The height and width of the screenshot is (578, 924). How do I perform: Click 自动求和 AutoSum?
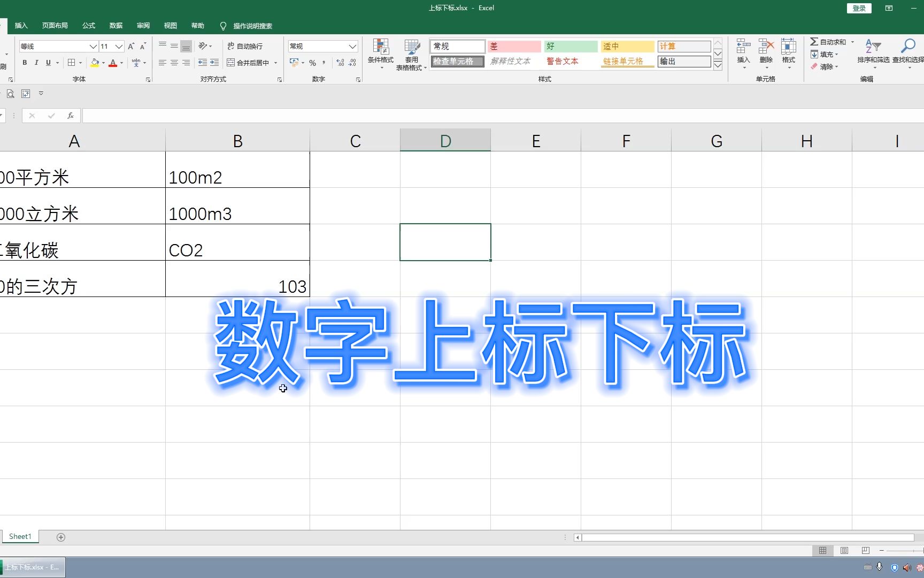(828, 42)
